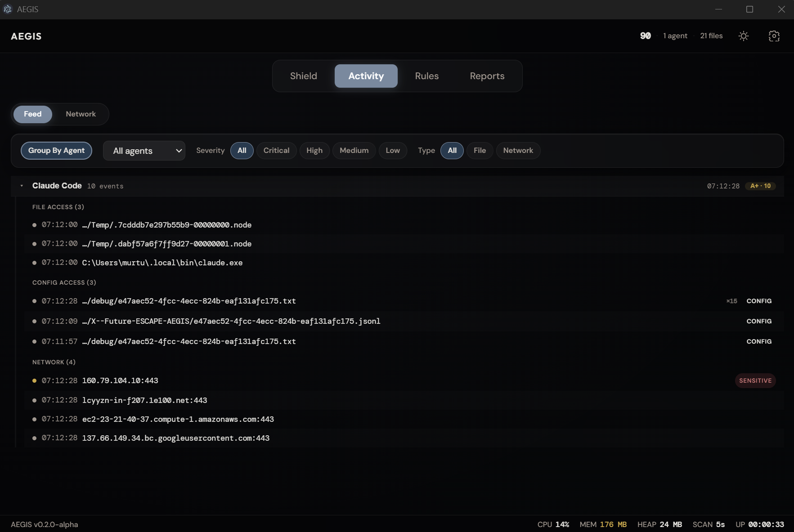Filter type by Network
The width and height of the screenshot is (794, 532).
coord(518,151)
